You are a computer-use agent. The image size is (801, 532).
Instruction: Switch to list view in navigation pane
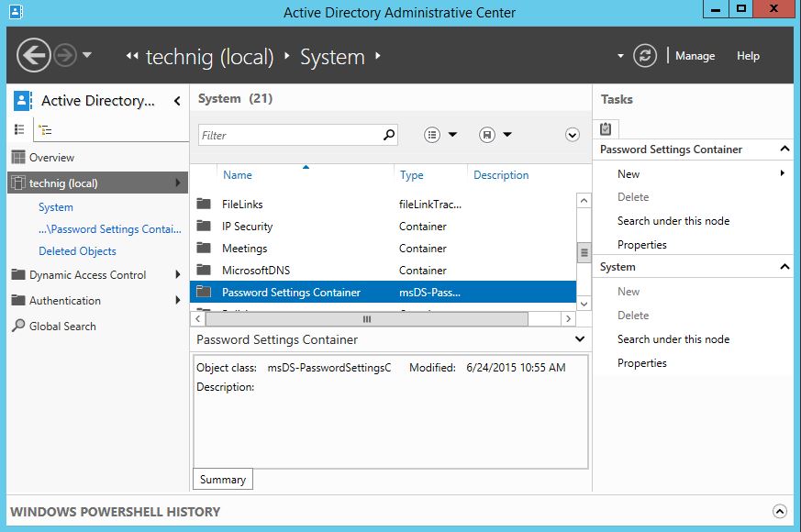point(19,129)
